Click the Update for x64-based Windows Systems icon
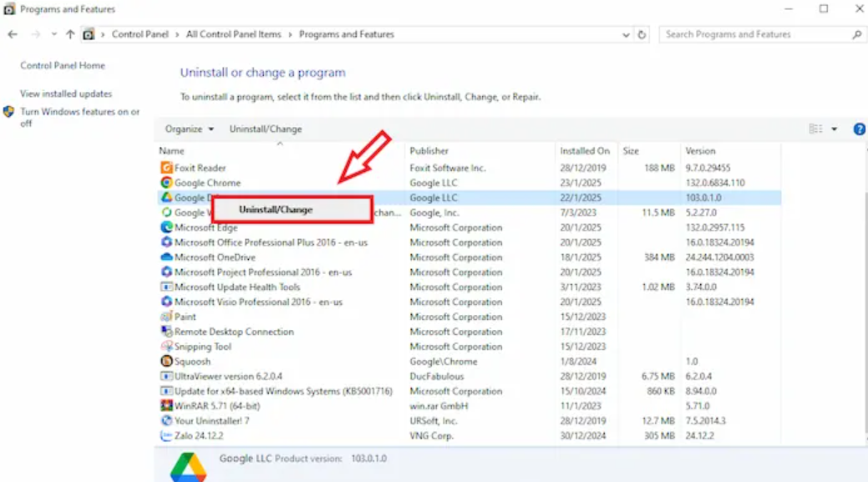Image resolution: width=868 pixels, height=482 pixels. click(x=166, y=391)
